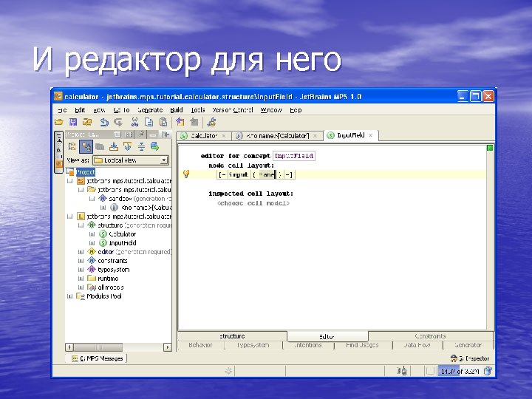Image resolution: width=532 pixels, height=399 pixels.
Task: Expand the Modules Pool node
Action: point(70,296)
